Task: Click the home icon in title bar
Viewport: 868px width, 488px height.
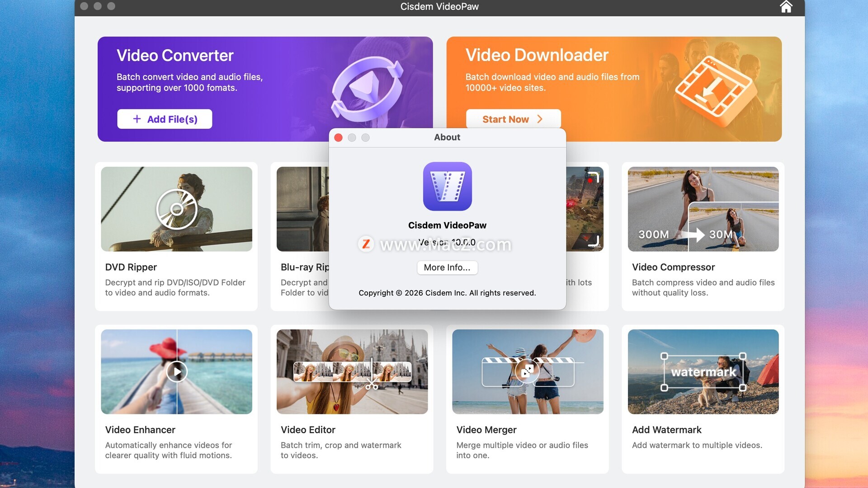Action: pyautogui.click(x=786, y=7)
